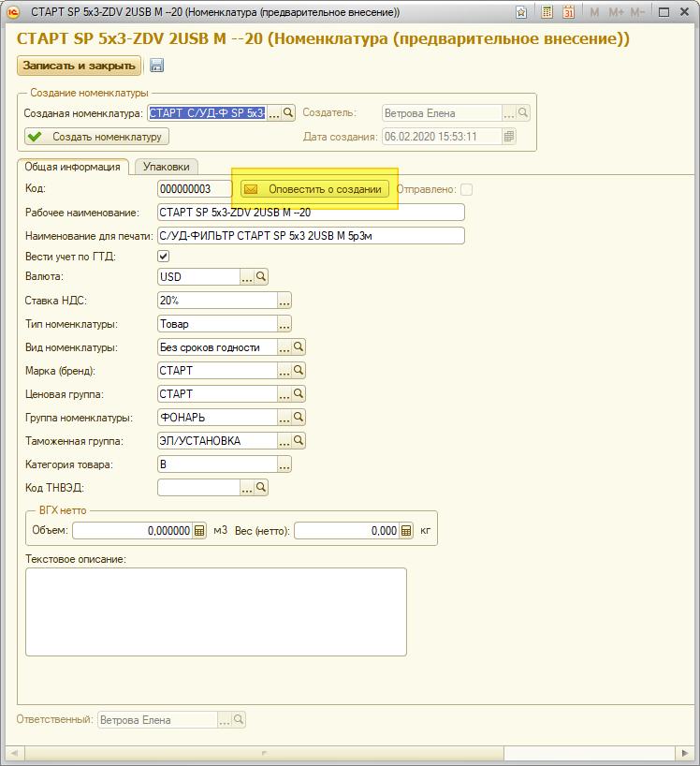Add window to favorites star icon
Viewport: 700px width, 766px height.
520,13
